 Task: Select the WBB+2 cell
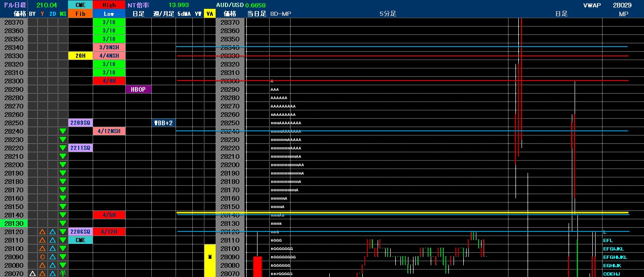163,123
